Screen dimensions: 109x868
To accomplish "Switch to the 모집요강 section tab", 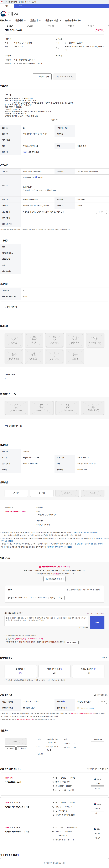I will tap(10, 26).
